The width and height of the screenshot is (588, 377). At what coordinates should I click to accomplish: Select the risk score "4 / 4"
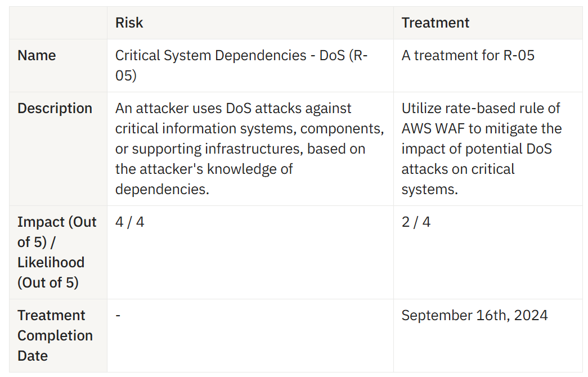point(129,222)
